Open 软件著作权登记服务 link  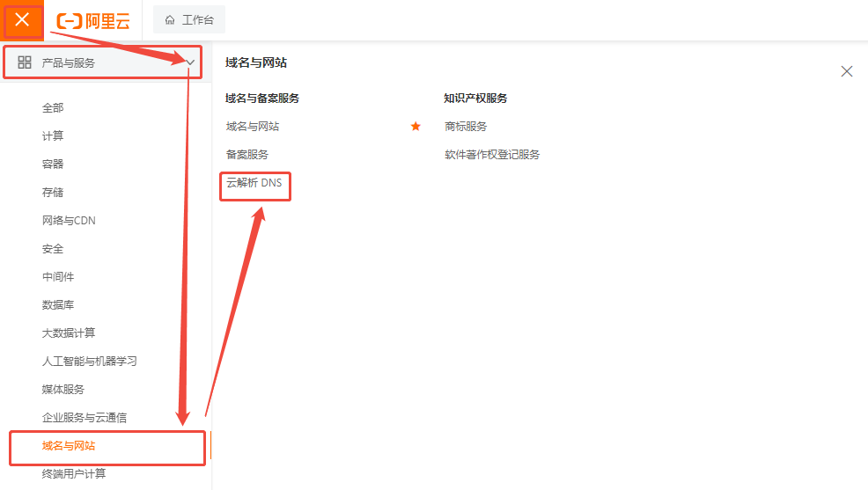[x=492, y=155]
